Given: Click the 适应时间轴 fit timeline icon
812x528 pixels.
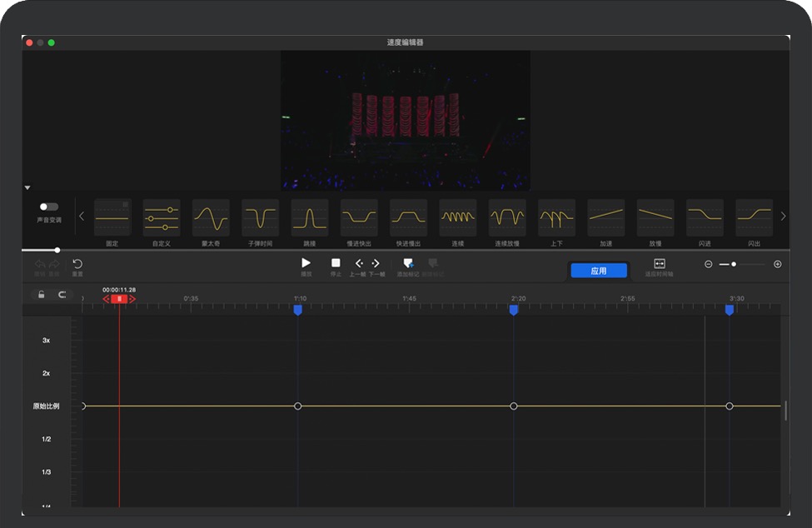Looking at the screenshot, I should pos(660,264).
